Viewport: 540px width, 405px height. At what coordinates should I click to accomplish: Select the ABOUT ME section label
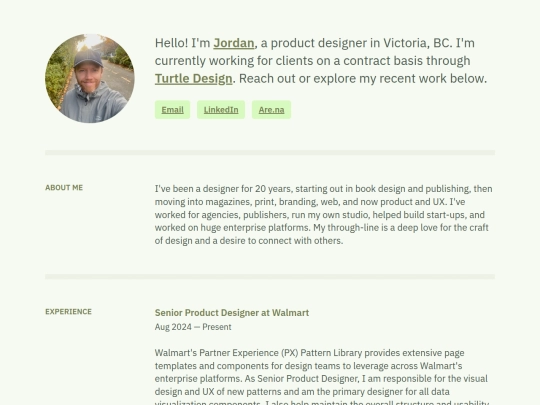tap(64, 188)
